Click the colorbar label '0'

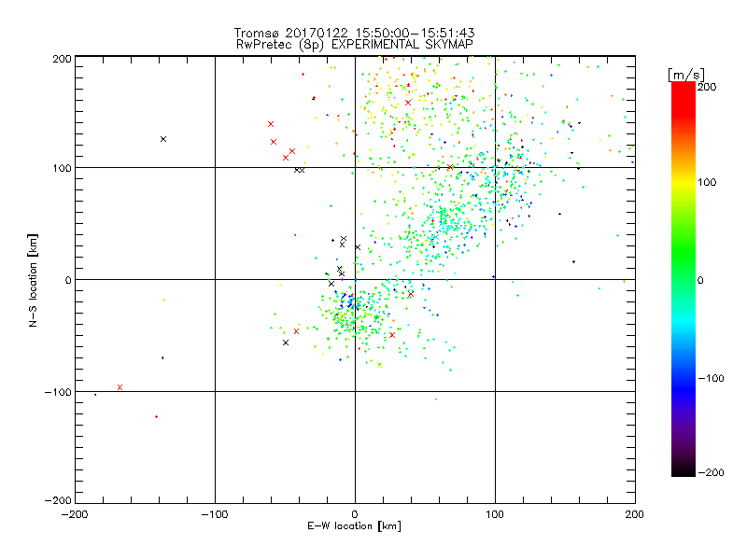[700, 280]
